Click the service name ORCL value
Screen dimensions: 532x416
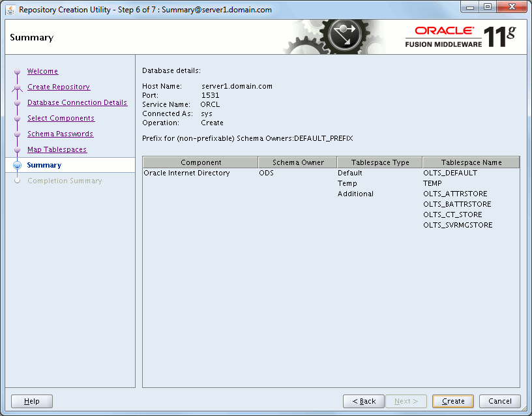[x=210, y=104]
